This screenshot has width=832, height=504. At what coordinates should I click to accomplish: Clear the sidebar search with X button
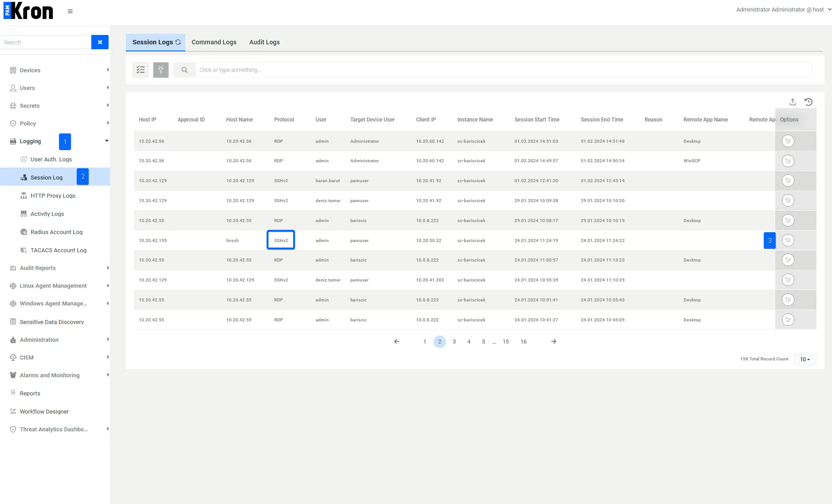point(100,42)
